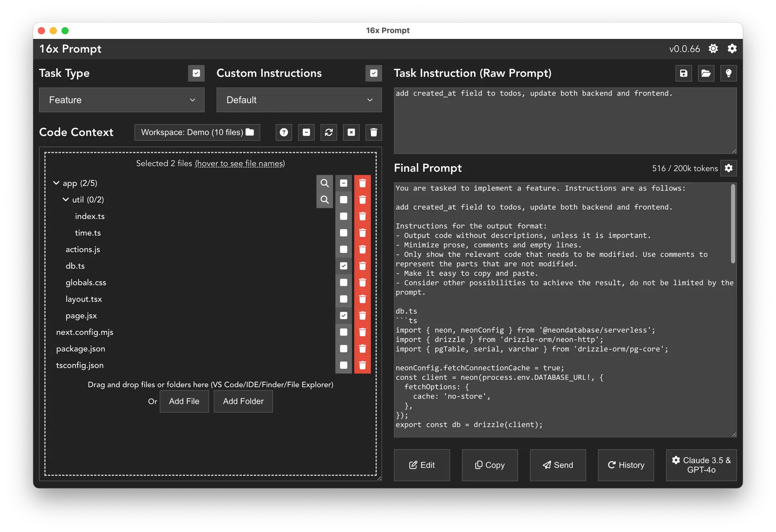Select the next.config.mjs file row
The height and width of the screenshot is (532, 776).
pyautogui.click(x=195, y=332)
